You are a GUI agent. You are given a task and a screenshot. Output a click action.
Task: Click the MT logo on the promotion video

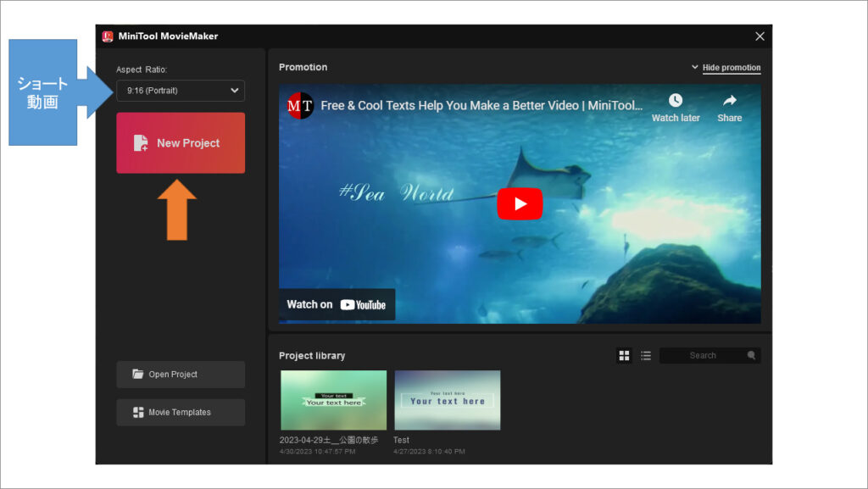point(298,108)
